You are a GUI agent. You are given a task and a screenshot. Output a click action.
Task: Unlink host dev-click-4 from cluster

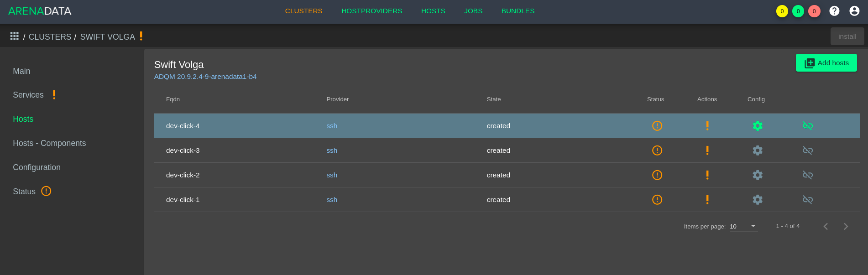coord(808,126)
